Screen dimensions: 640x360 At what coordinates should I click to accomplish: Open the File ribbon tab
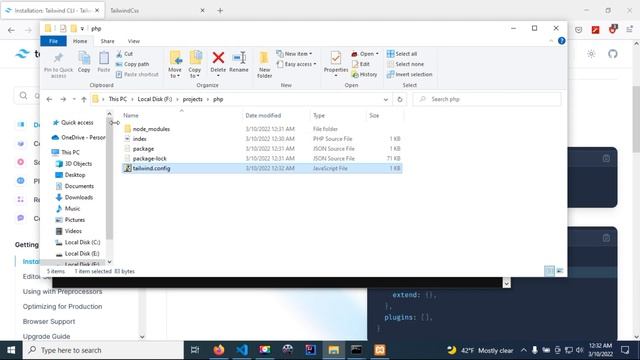(x=53, y=41)
